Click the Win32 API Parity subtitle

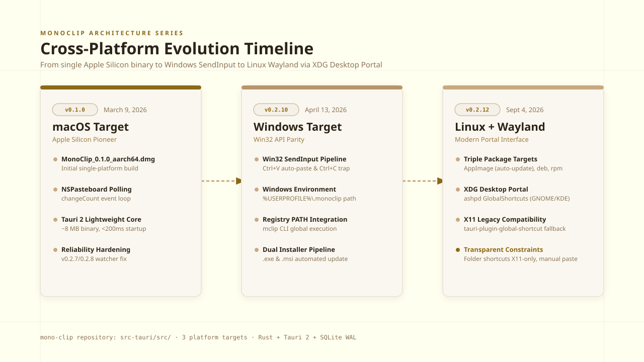(279, 140)
